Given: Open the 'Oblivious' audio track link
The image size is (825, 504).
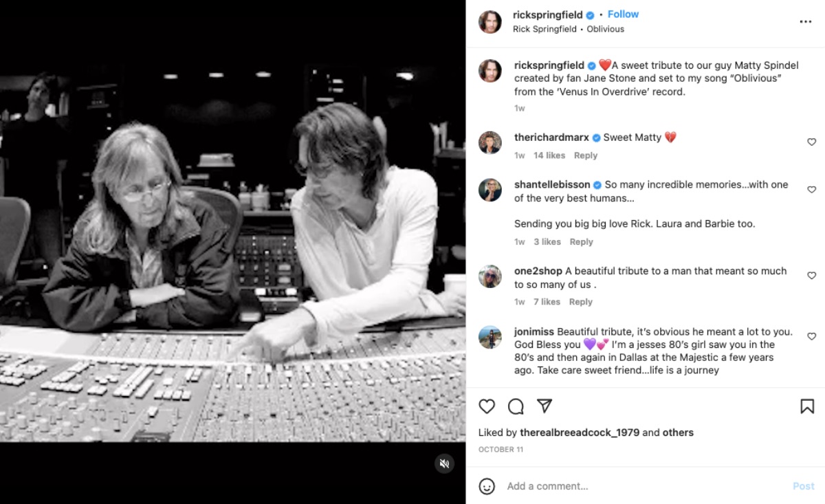Looking at the screenshot, I should click(605, 29).
